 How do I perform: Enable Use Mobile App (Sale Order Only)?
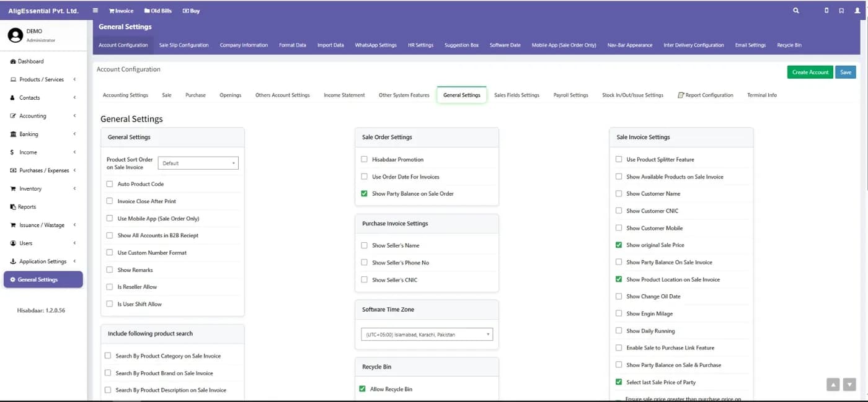(x=110, y=219)
